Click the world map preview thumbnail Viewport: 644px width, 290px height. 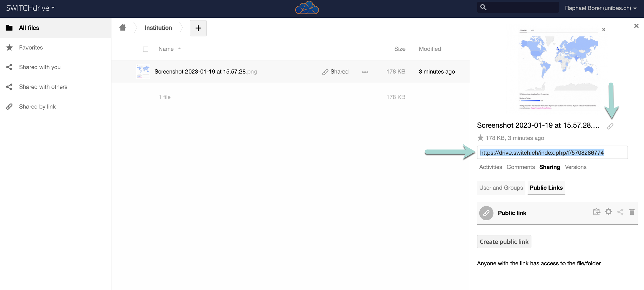[558, 69]
